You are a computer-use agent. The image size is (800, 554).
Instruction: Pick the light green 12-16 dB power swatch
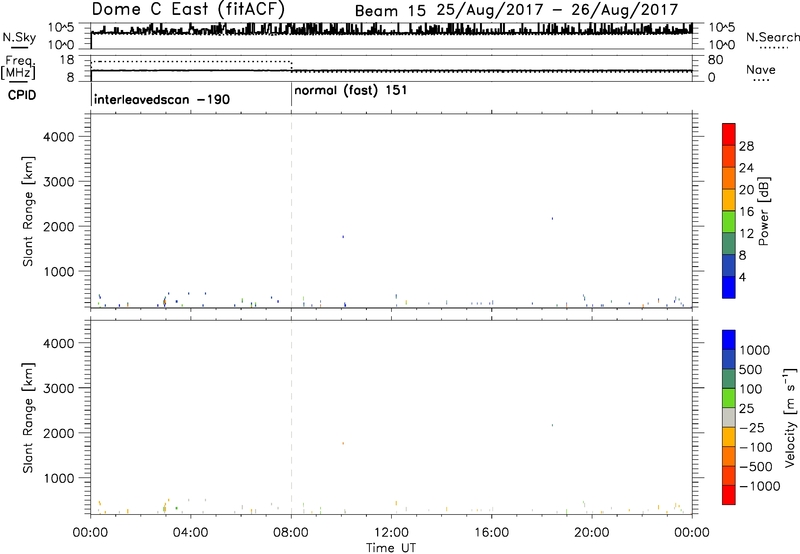click(729, 221)
